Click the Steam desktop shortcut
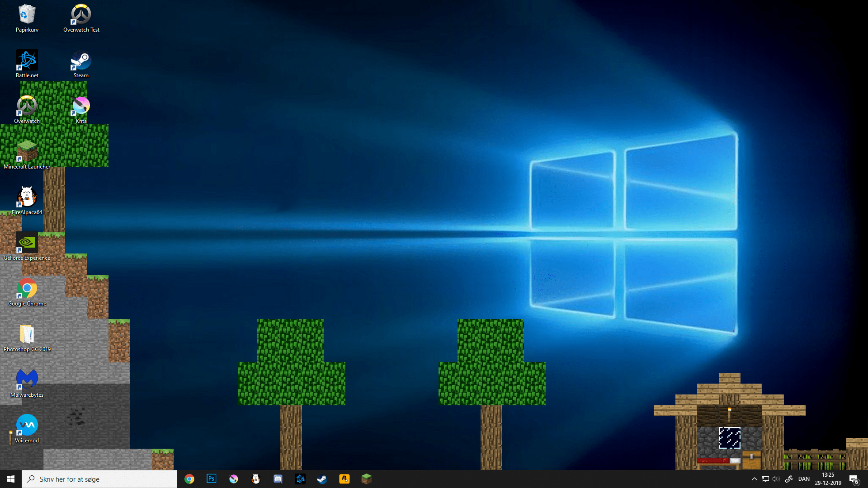The height and width of the screenshot is (488, 868). [81, 61]
